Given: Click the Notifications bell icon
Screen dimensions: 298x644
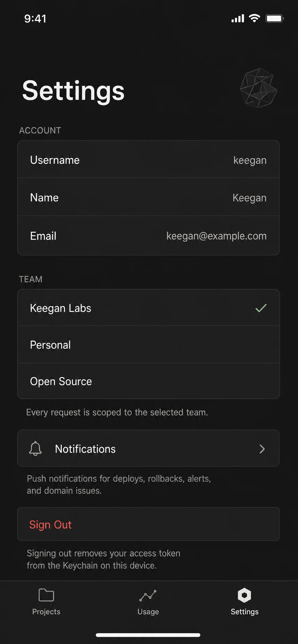Looking at the screenshot, I should click(35, 448).
